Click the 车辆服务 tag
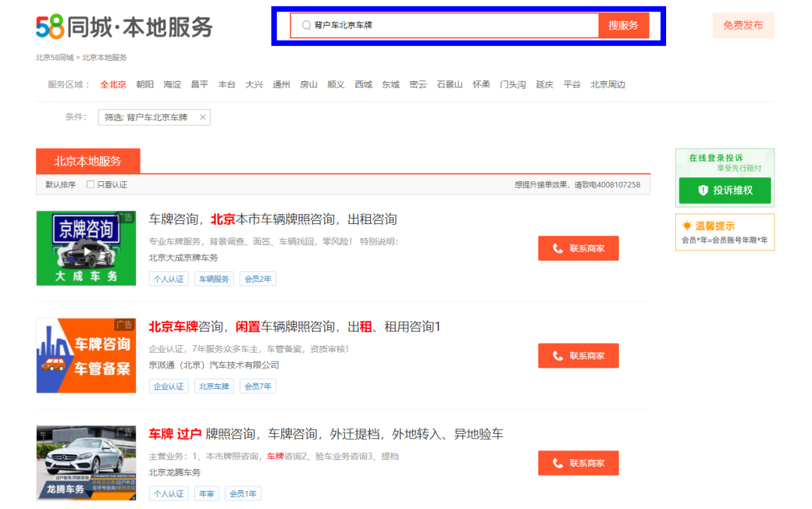The image size is (812, 509). [214, 279]
